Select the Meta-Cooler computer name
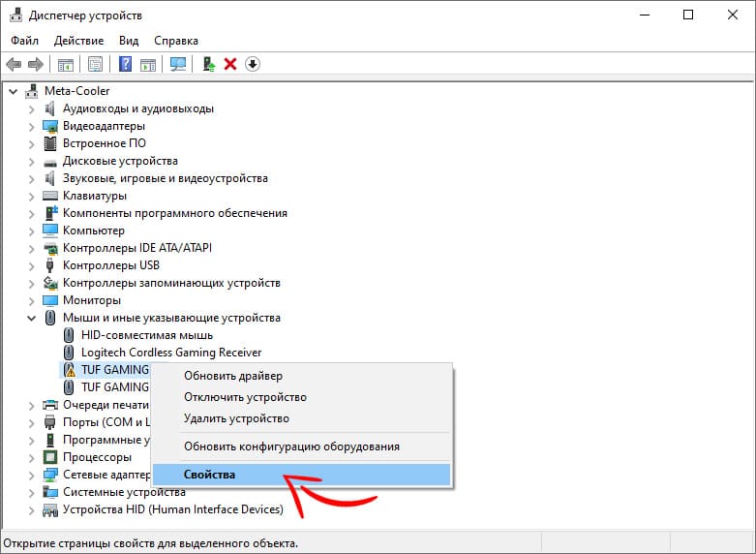Screen dimensions: 756x554 coord(77,91)
